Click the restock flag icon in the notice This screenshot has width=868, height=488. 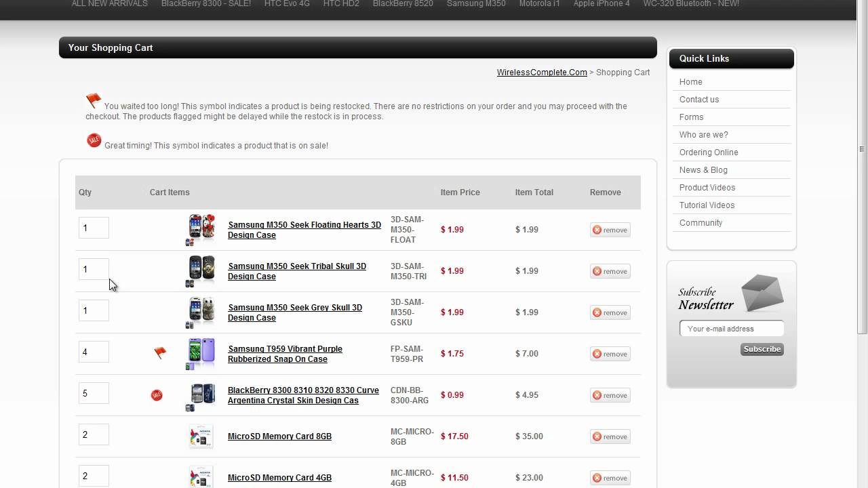coord(94,101)
